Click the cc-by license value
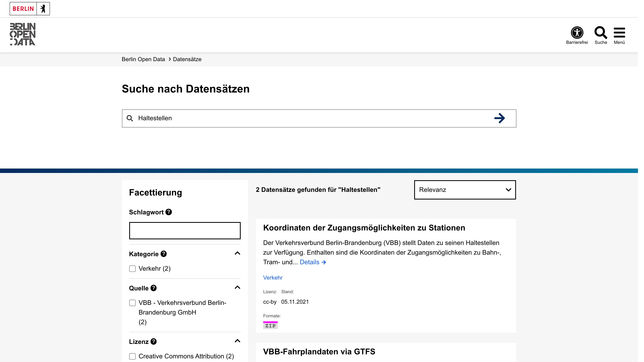 click(270, 302)
